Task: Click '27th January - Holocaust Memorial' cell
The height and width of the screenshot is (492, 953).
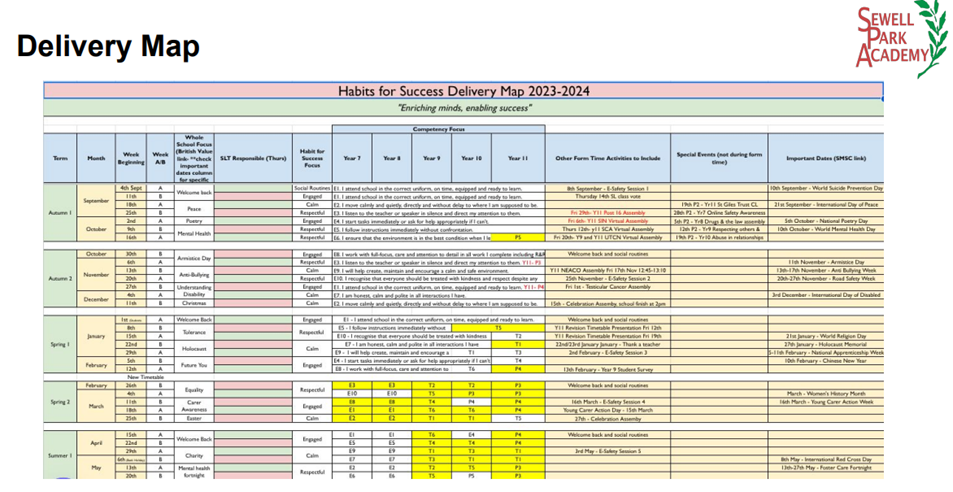Action: click(826, 344)
